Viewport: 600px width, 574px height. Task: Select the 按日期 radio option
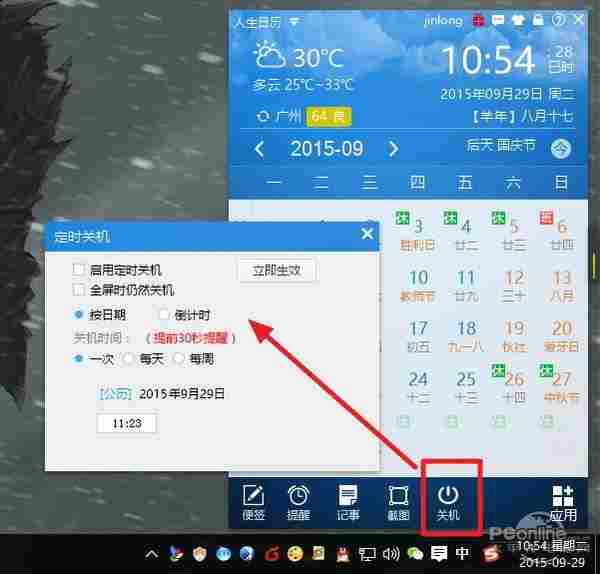tap(79, 315)
